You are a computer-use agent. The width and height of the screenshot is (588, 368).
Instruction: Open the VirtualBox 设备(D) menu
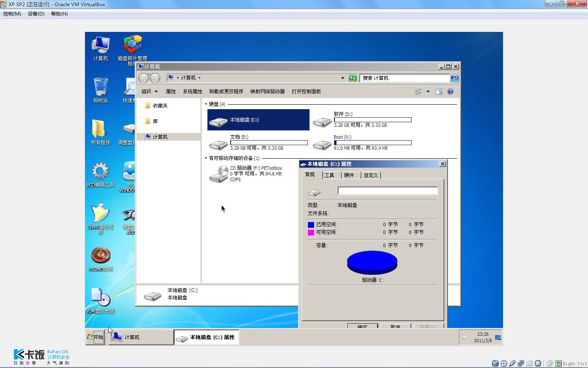coord(36,14)
